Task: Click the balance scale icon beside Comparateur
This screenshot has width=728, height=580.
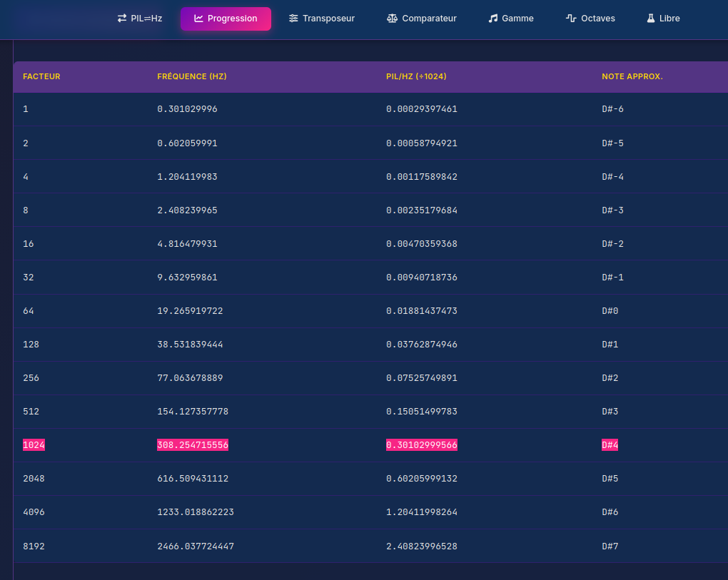Action: [393, 19]
